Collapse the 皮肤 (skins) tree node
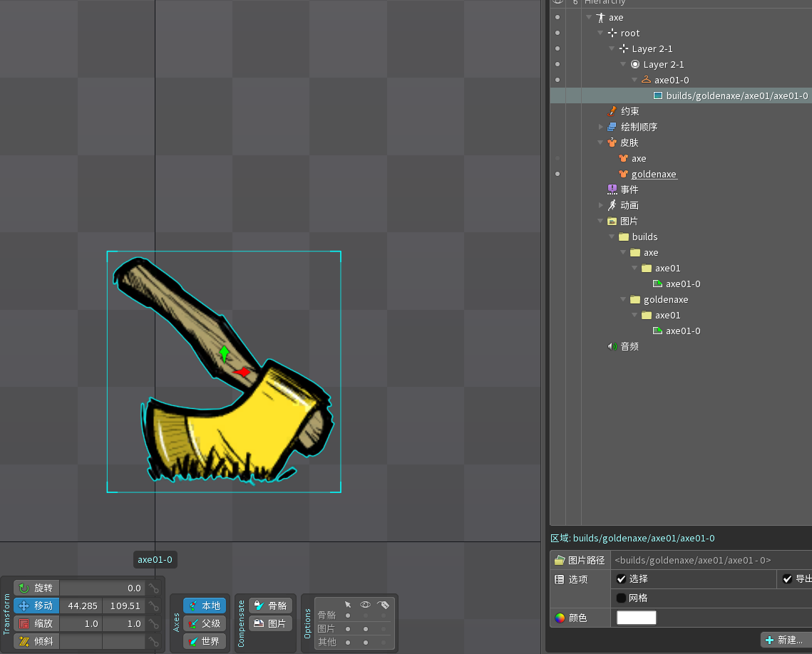 click(x=601, y=142)
